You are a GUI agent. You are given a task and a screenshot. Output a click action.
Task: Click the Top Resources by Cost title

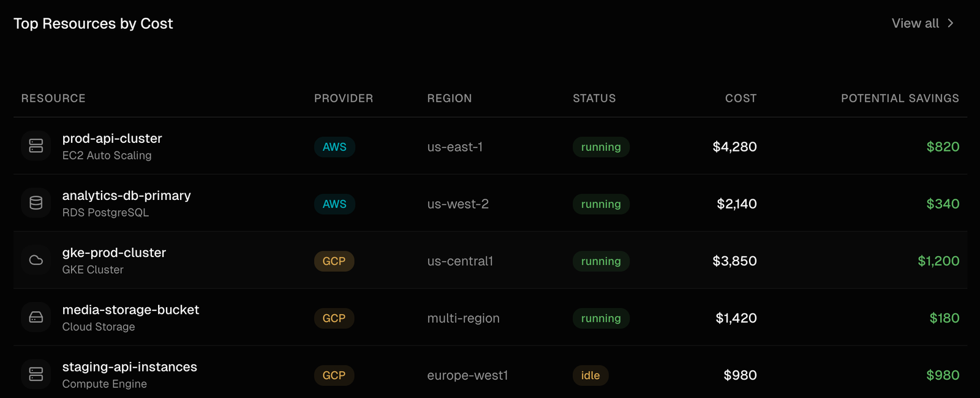coord(93,23)
